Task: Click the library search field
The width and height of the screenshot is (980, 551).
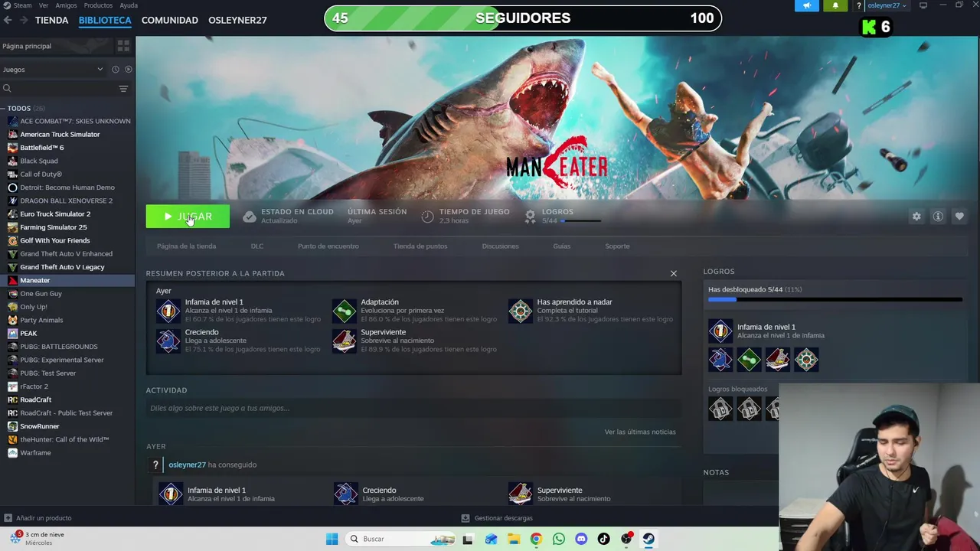Action: (x=58, y=89)
